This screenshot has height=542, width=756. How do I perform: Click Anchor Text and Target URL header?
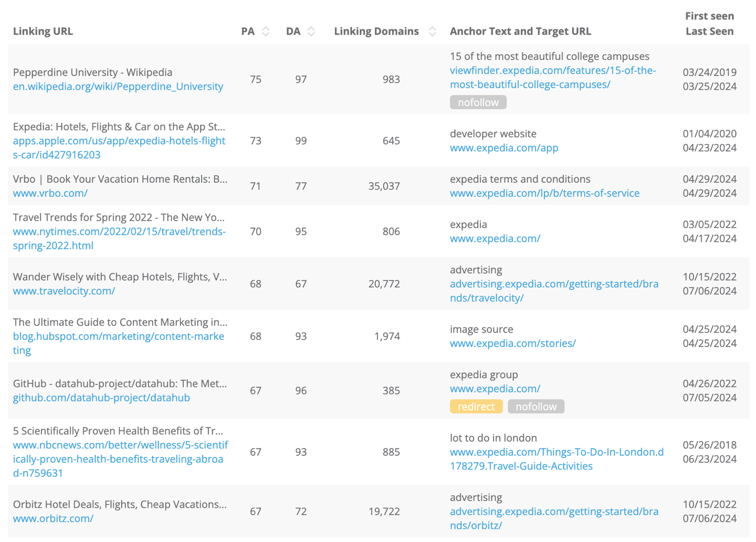coord(520,32)
